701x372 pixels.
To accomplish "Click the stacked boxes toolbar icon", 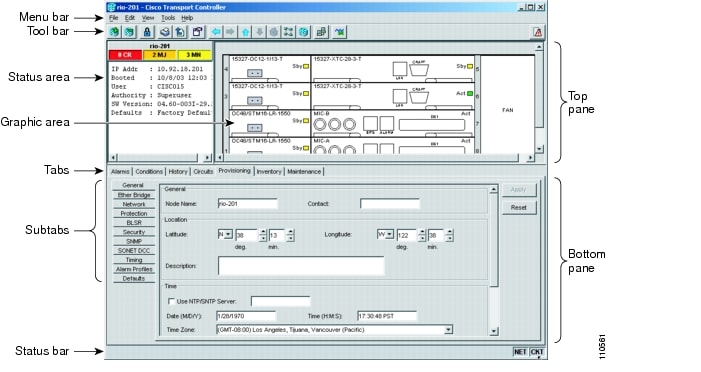I will [321, 32].
